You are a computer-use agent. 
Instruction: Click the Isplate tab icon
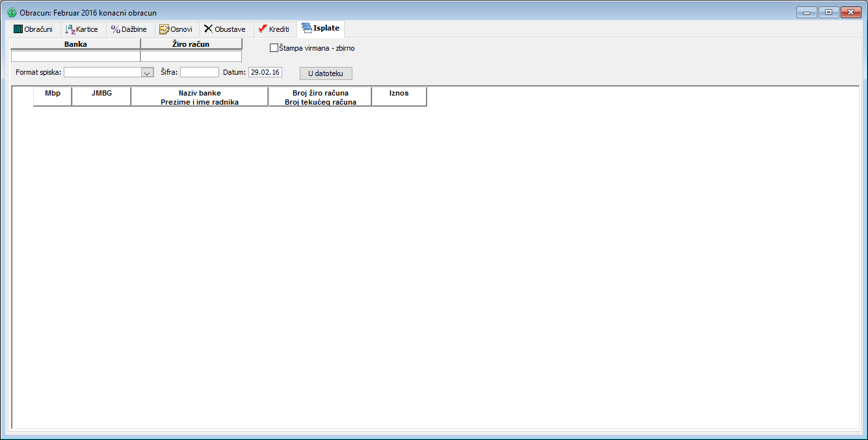[306, 29]
